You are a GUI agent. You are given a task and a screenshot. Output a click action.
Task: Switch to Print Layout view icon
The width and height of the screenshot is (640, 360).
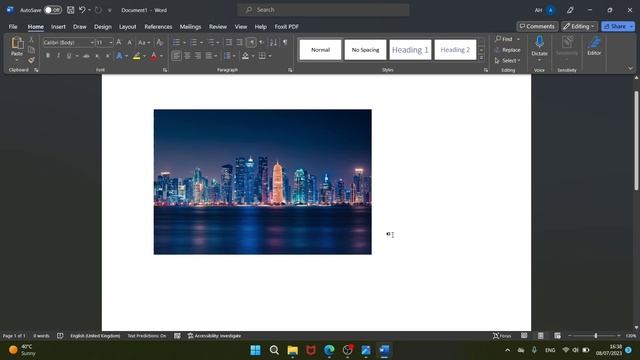(540, 336)
